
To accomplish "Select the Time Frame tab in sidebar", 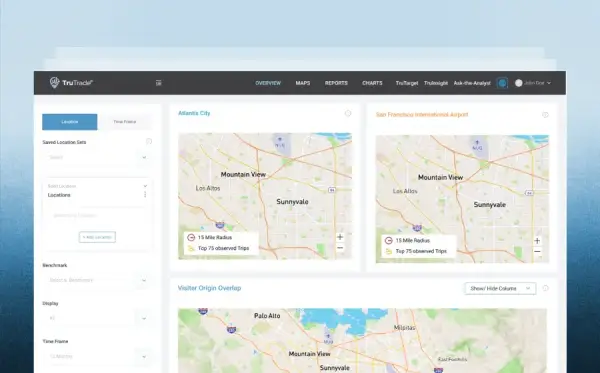I will pos(125,122).
